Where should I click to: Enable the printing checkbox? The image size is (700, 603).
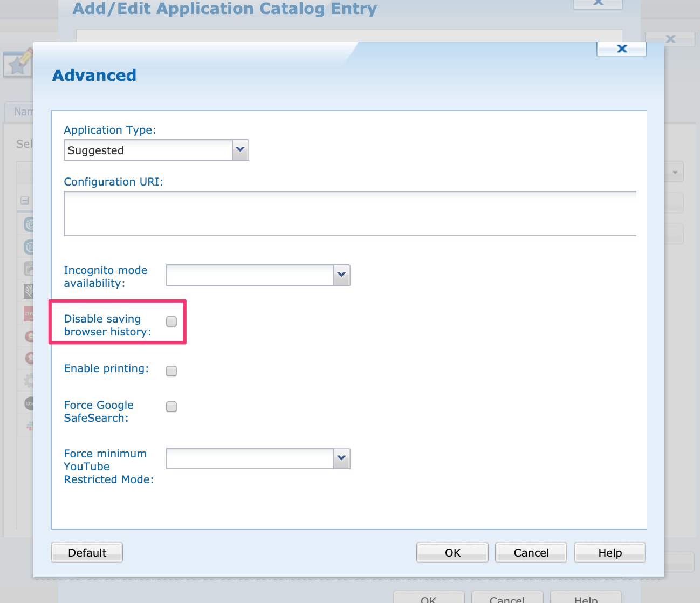click(x=171, y=371)
